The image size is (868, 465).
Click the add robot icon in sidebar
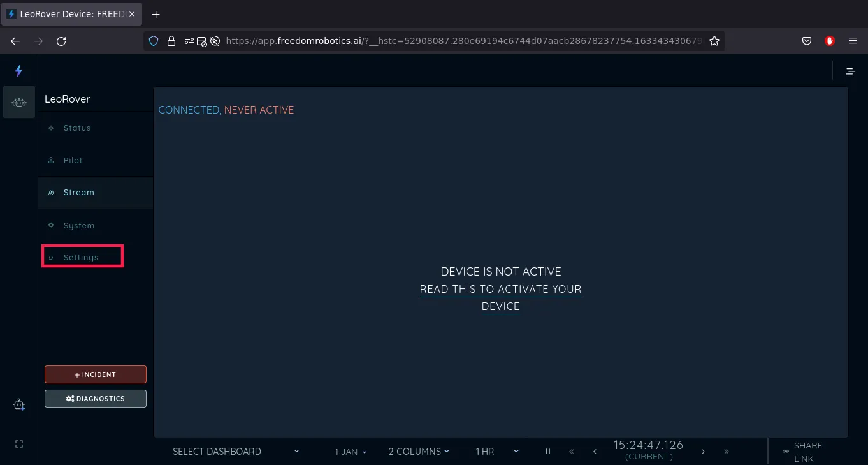(19, 404)
